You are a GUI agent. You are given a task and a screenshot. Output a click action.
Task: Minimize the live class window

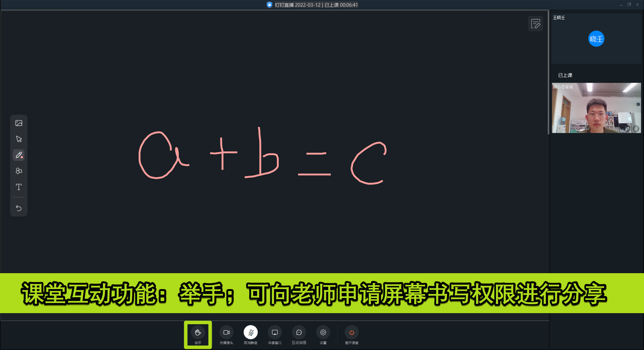tap(621, 5)
